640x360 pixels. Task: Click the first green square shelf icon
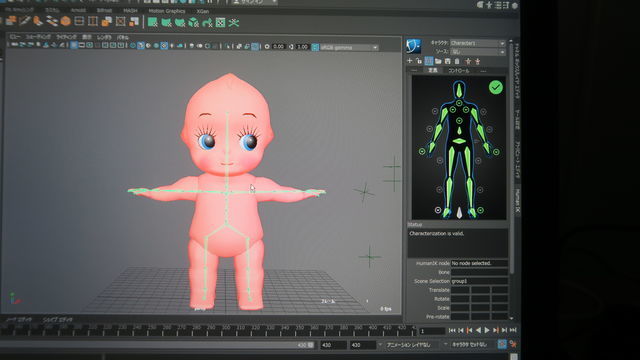(x=153, y=22)
